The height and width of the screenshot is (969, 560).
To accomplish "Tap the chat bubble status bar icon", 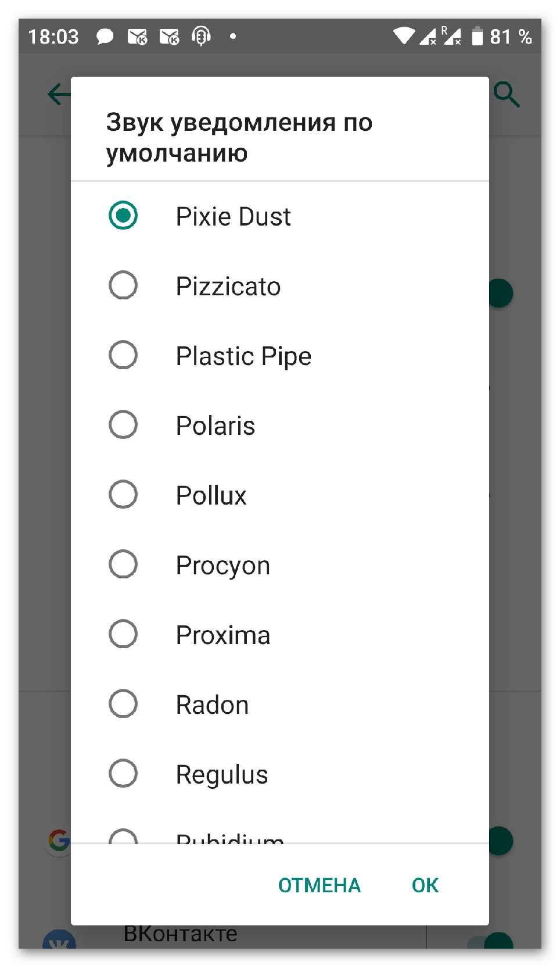I will click(x=105, y=37).
